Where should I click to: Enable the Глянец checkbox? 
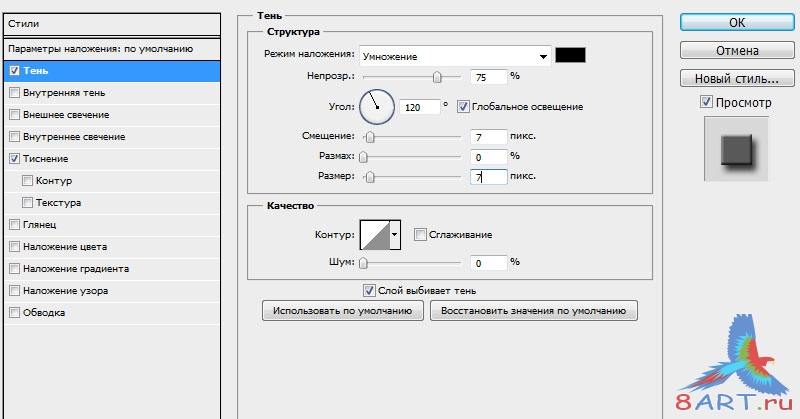14,225
